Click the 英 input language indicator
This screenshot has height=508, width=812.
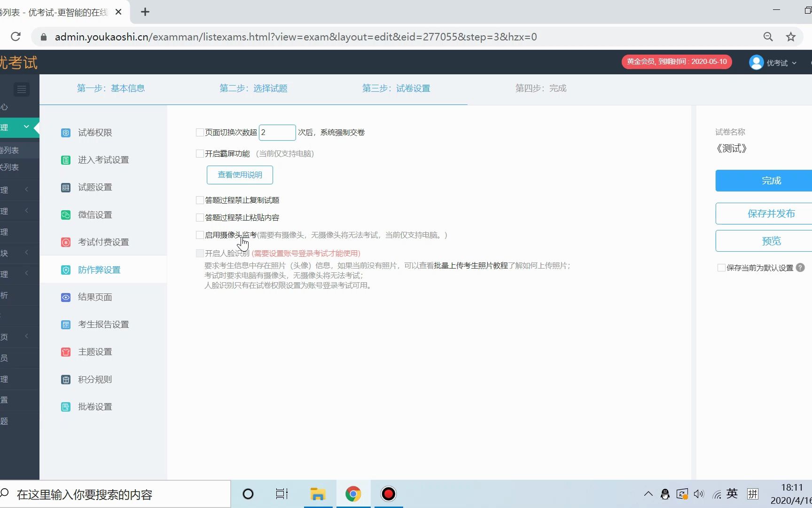coord(732,493)
